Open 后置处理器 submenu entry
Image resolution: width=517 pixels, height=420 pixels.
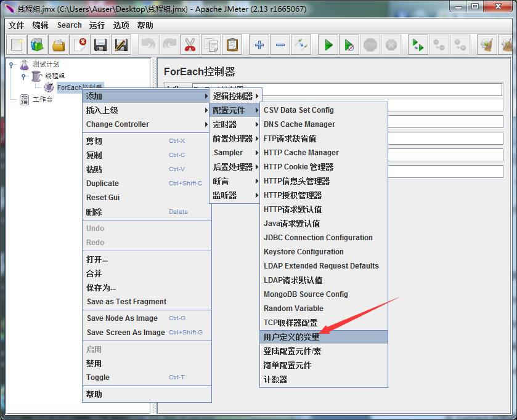[235, 167]
